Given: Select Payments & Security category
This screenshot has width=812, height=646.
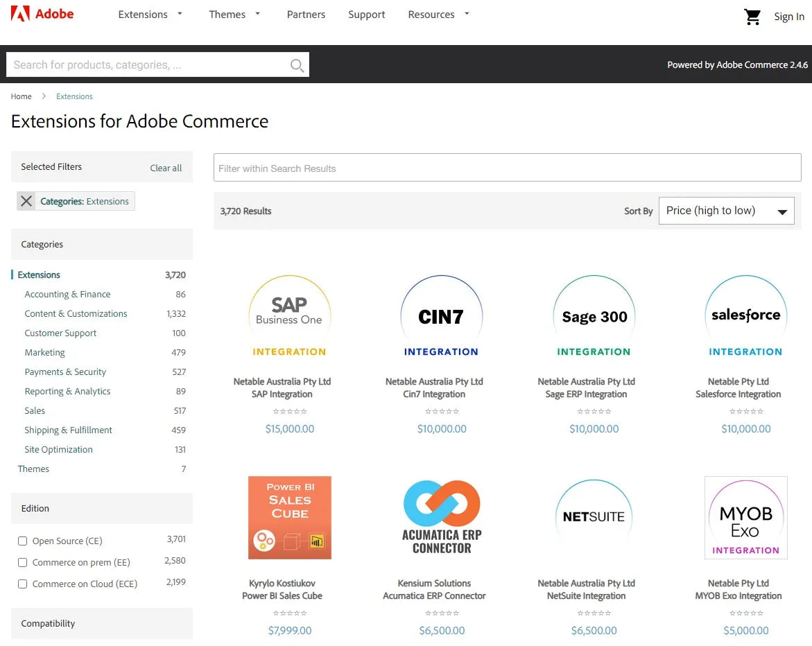Looking at the screenshot, I should [x=65, y=372].
